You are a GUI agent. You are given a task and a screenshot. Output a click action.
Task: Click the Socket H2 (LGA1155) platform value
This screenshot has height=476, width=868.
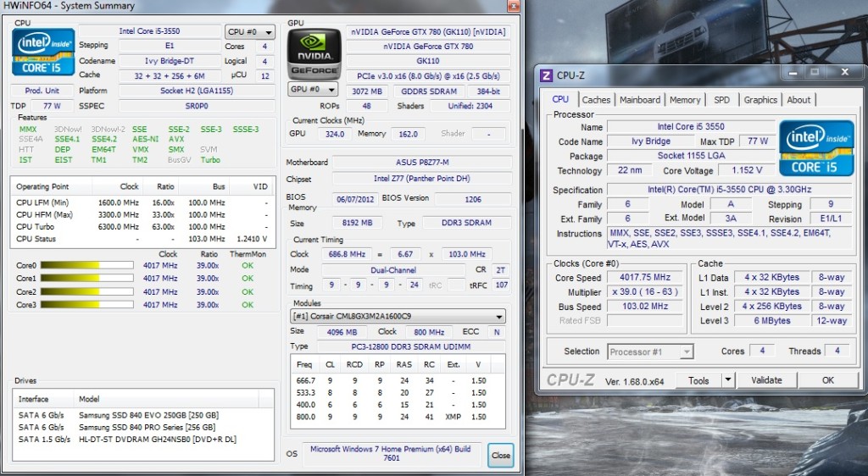197,91
